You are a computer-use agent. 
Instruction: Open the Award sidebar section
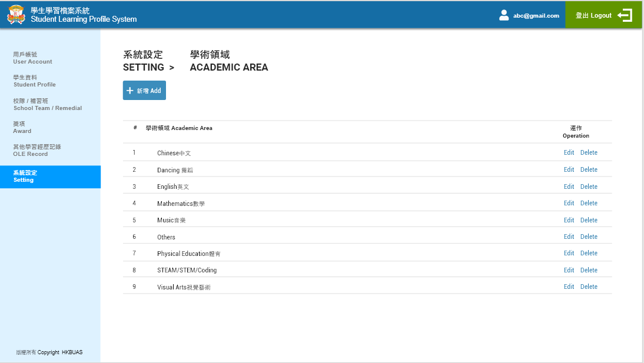point(22,127)
